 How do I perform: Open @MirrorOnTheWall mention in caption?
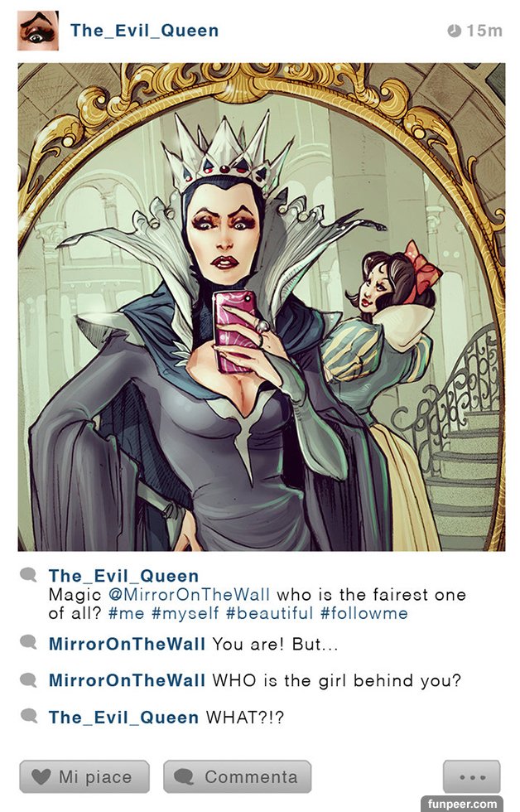[x=189, y=595]
